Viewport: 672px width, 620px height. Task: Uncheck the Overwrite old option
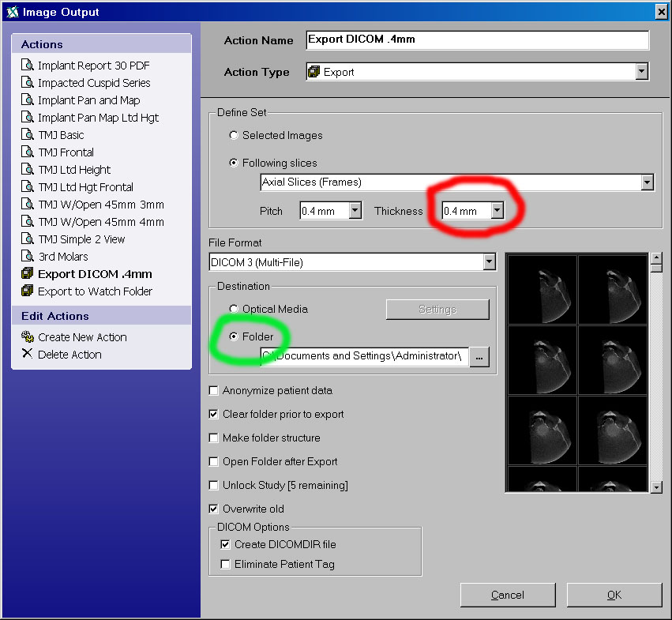(x=213, y=509)
